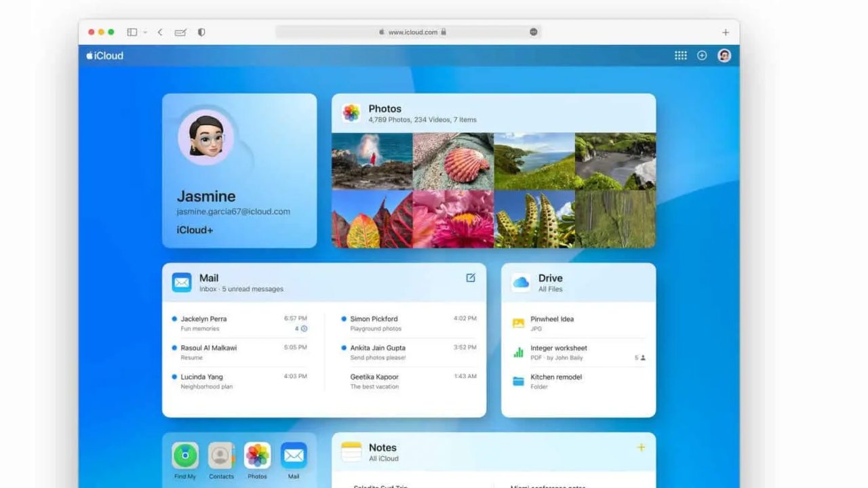
Task: Open the Integer worksheet PDF file
Action: [x=578, y=352]
